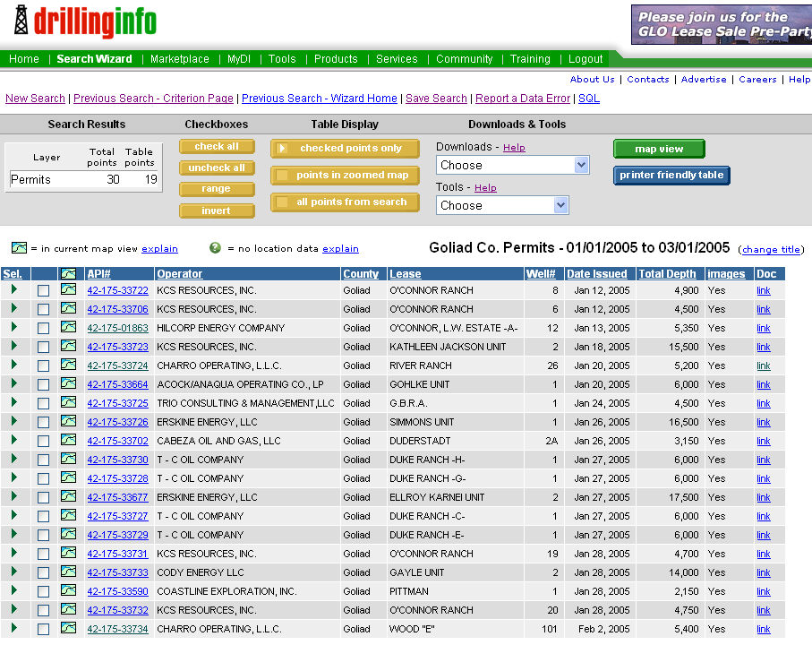Click map icon for permit 42-175-33732
812x645 pixels.
coord(68,609)
